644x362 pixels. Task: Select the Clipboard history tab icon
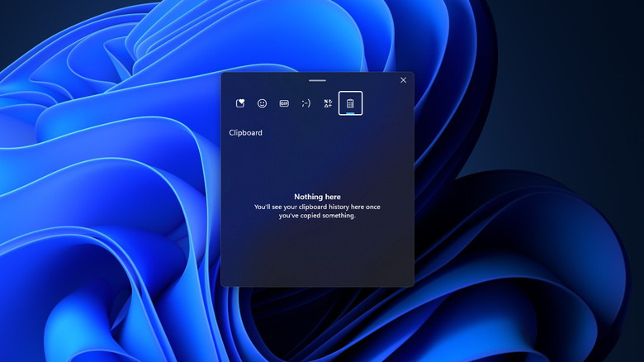[x=350, y=103]
